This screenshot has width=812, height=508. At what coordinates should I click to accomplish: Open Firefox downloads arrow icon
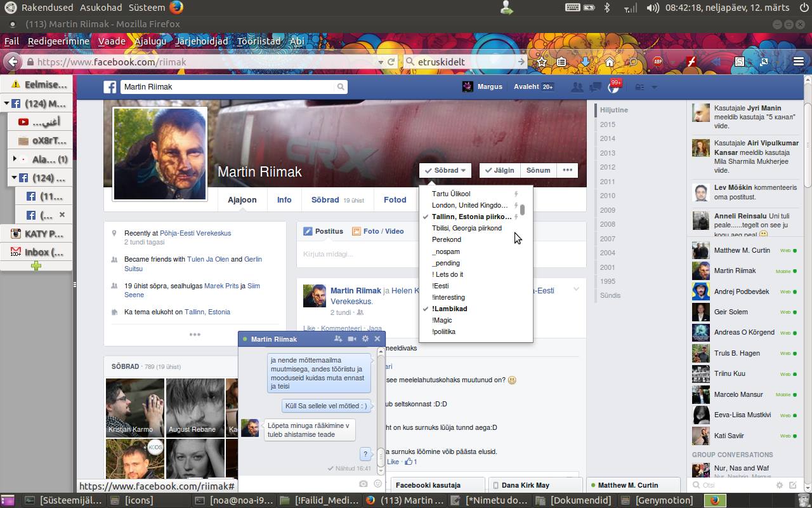coord(585,62)
